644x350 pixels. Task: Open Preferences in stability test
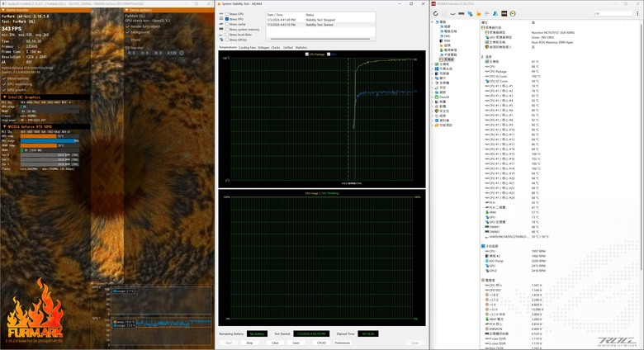342,343
